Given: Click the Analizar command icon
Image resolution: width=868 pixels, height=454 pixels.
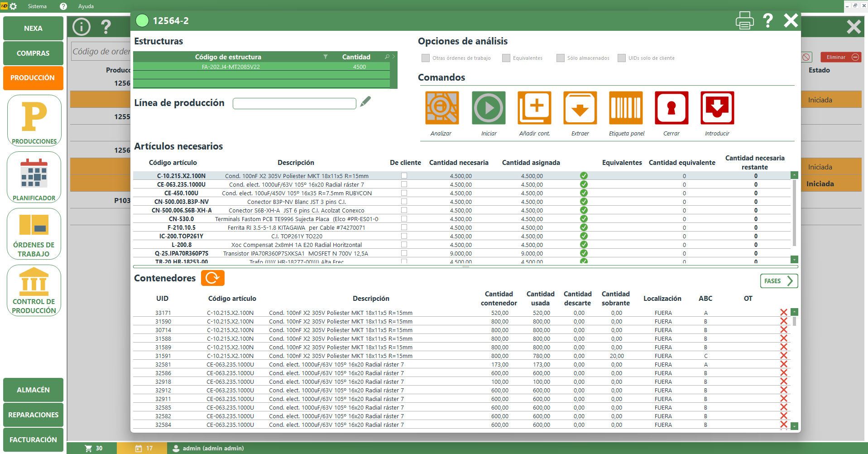Looking at the screenshot, I should (441, 108).
